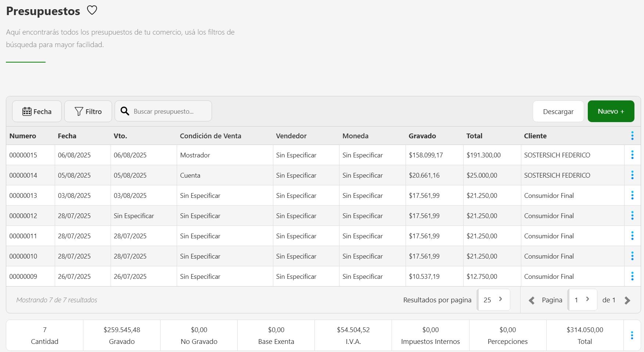Mark Presupuestos as favorite with heart icon
This screenshot has width=644, height=352.
(x=92, y=10)
